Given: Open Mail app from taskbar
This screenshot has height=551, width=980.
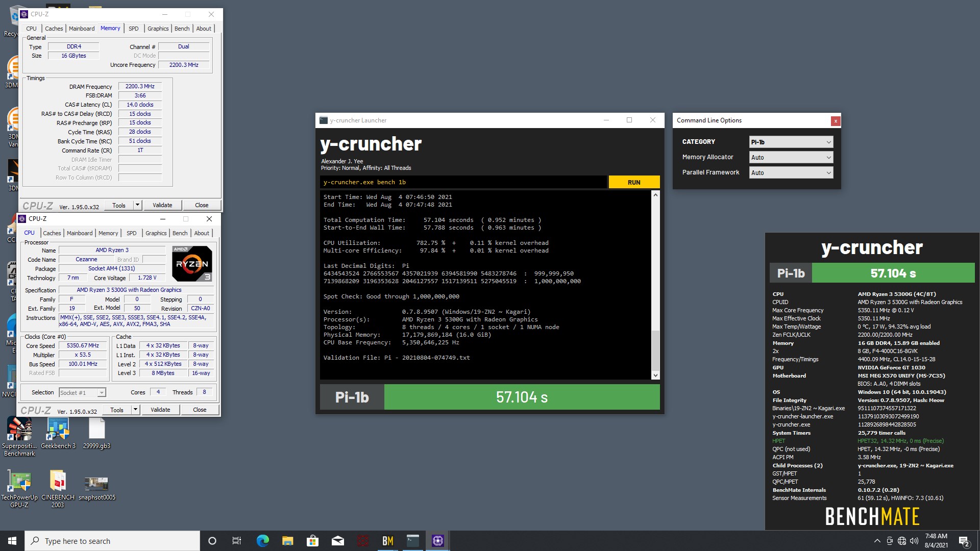Looking at the screenshot, I should point(337,541).
